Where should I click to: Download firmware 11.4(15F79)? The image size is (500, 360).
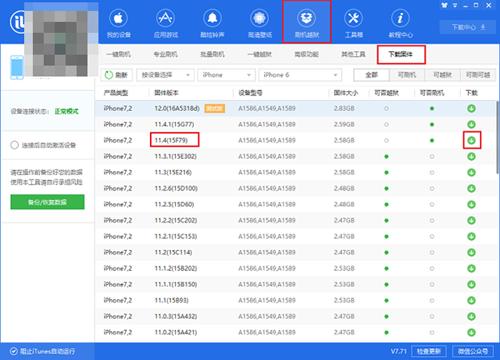(471, 140)
